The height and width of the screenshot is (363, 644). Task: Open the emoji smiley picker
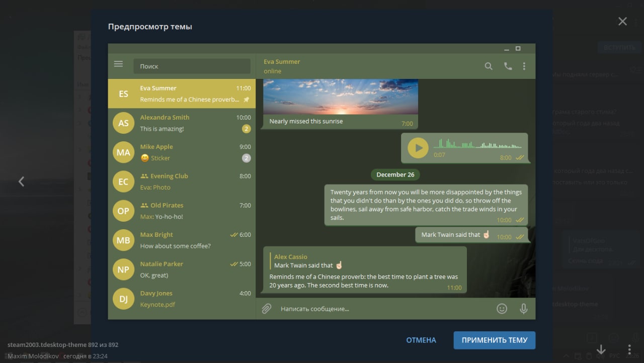502,309
